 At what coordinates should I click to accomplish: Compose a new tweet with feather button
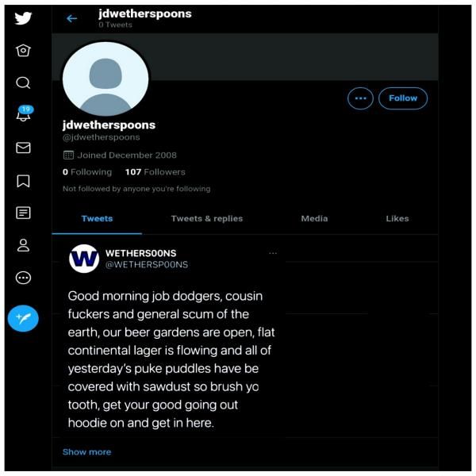pyautogui.click(x=23, y=318)
